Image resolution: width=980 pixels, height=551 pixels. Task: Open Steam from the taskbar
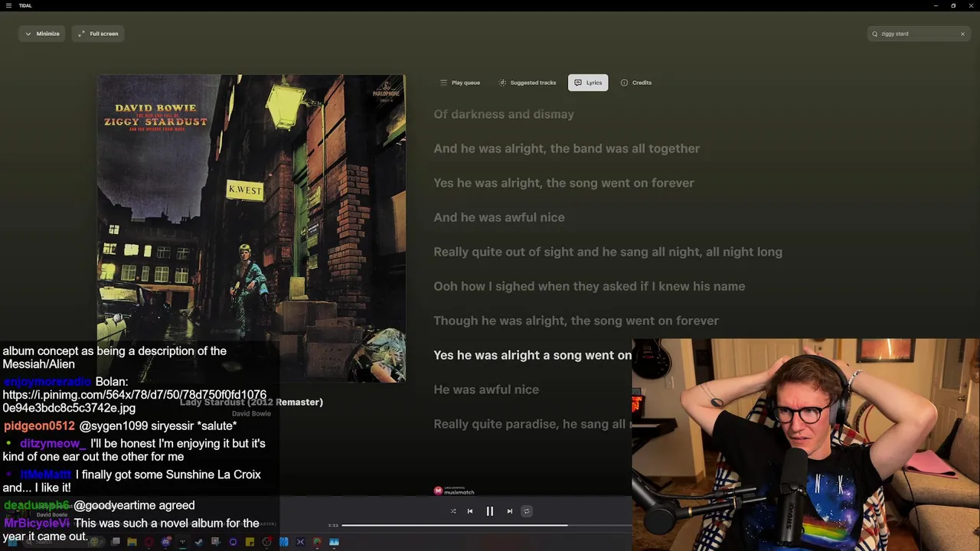pos(199,542)
